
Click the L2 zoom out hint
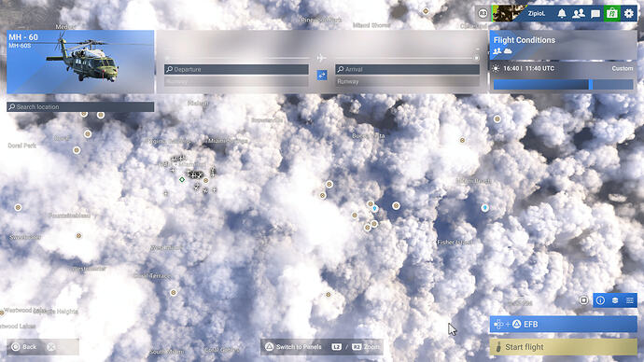[336, 347]
